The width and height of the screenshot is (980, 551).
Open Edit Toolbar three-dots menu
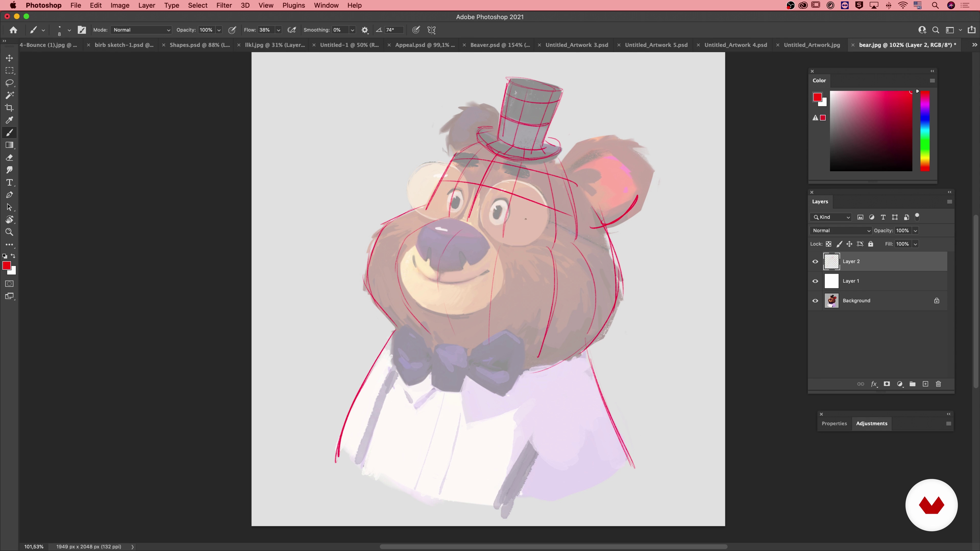(x=9, y=245)
